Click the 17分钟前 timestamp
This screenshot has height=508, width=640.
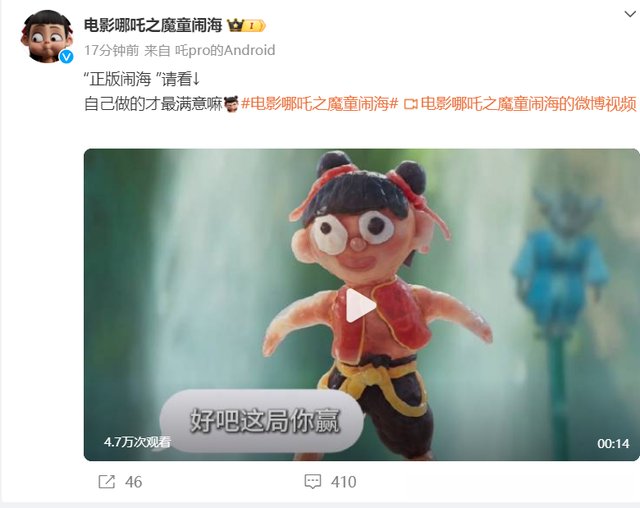(111, 50)
